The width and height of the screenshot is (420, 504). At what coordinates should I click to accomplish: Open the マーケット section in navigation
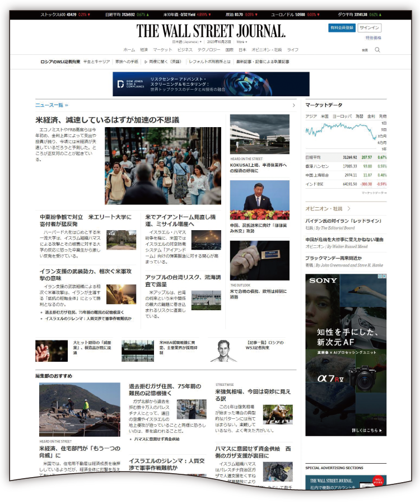coord(162,50)
